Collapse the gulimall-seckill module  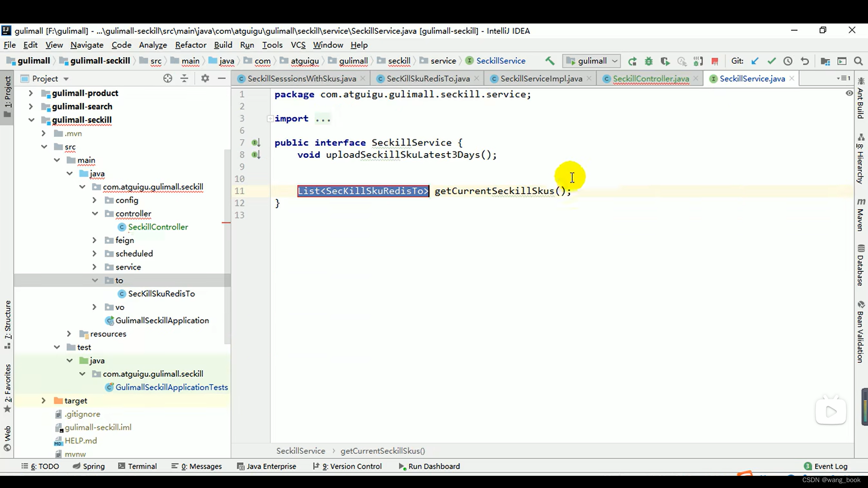tap(31, 120)
